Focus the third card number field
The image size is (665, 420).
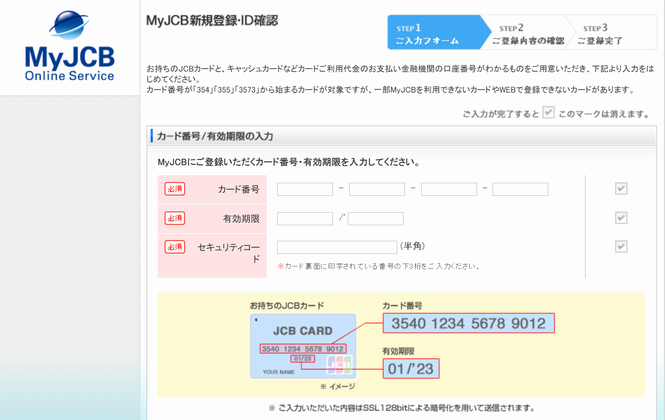coord(449,189)
